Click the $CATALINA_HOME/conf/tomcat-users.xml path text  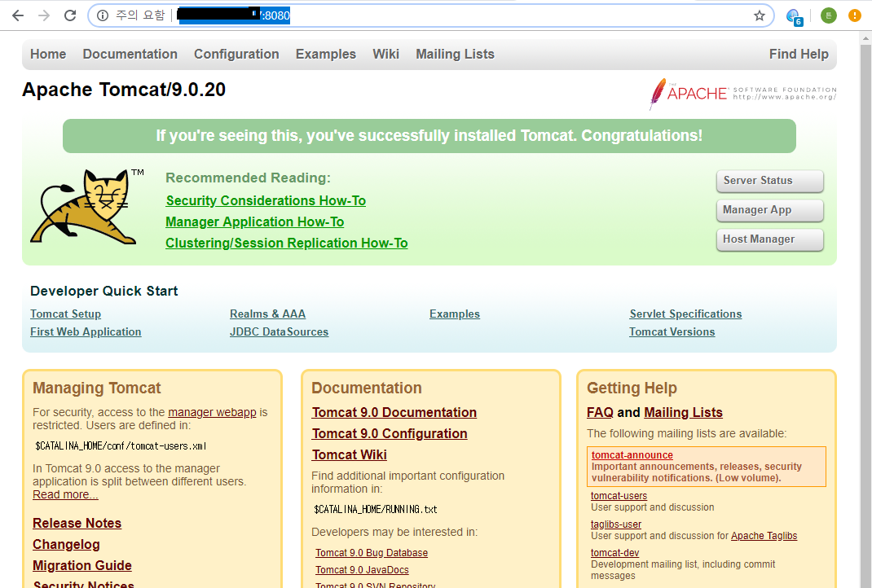[x=121, y=445]
